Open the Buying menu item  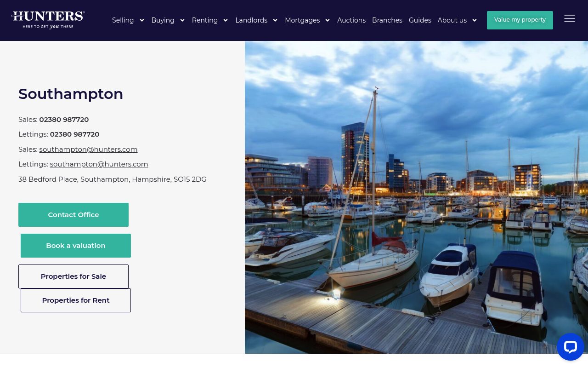[163, 20]
